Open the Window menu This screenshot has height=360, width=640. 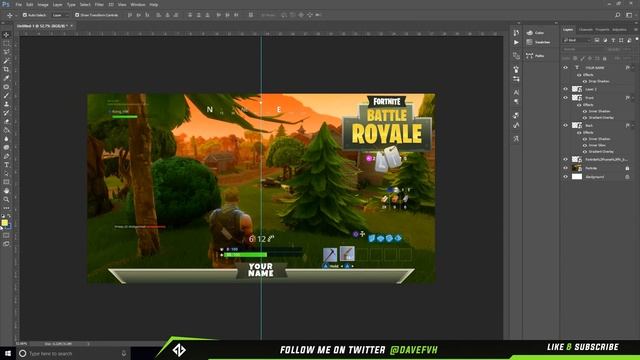tap(138, 4)
